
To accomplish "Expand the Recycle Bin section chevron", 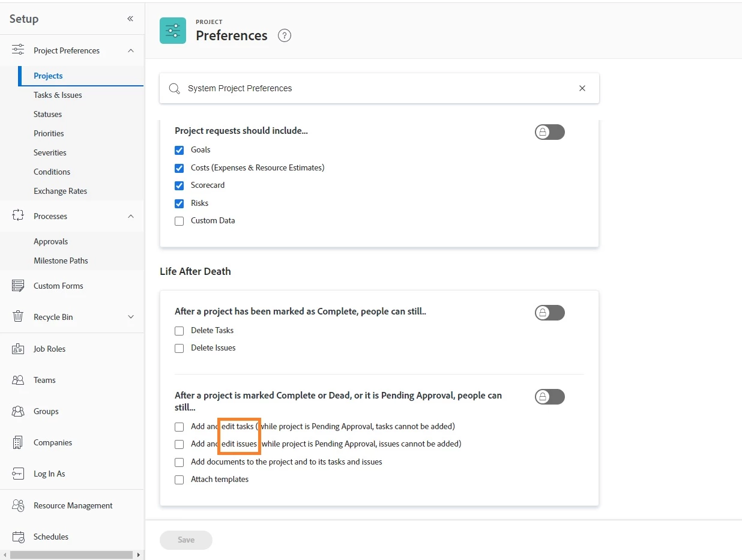I will 131,317.
